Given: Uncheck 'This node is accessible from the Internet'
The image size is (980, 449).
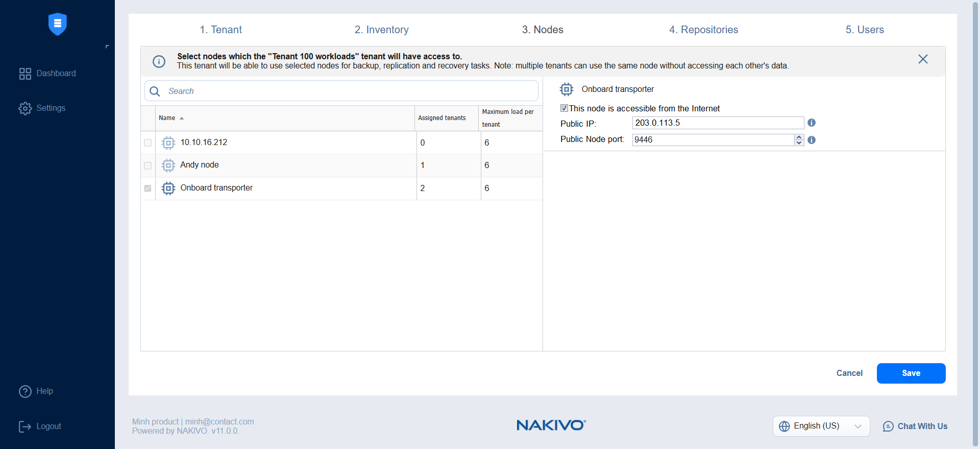Looking at the screenshot, I should [564, 108].
